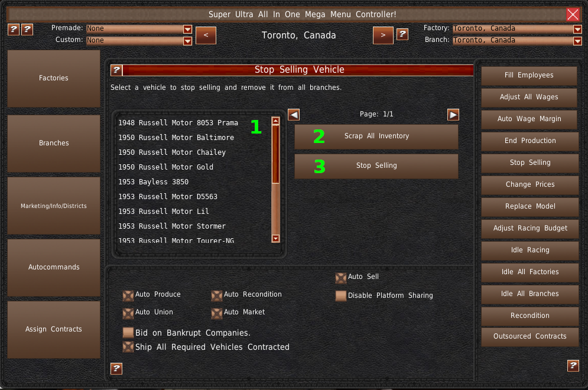Image resolution: width=588 pixels, height=390 pixels.
Task: Enable Disable Platform Sharing checkbox
Action: pos(340,296)
